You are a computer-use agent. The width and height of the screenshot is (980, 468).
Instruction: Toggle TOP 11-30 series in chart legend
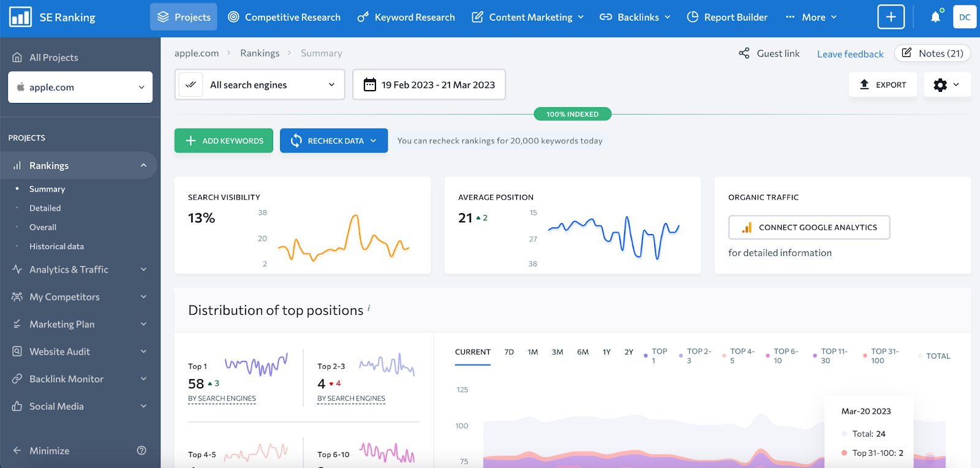point(830,356)
